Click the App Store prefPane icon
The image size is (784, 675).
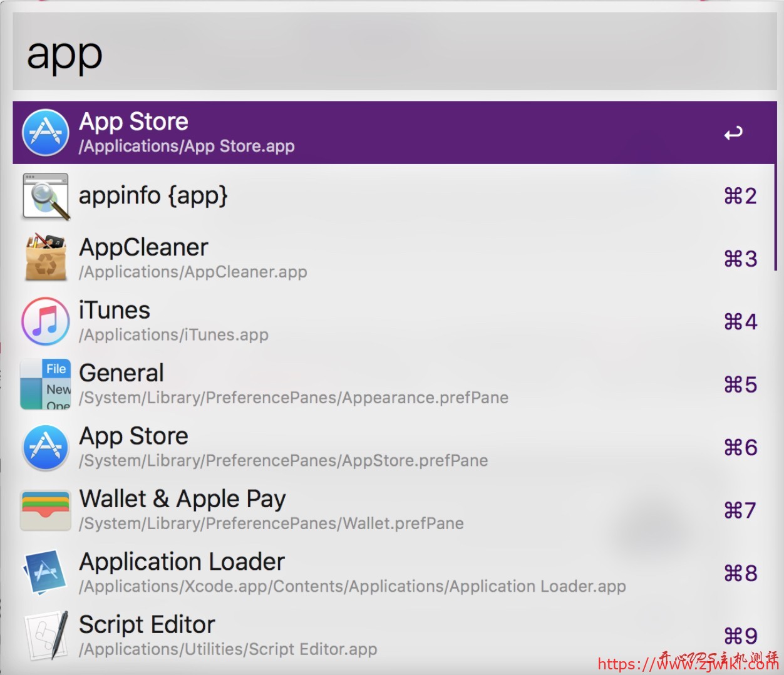46,448
